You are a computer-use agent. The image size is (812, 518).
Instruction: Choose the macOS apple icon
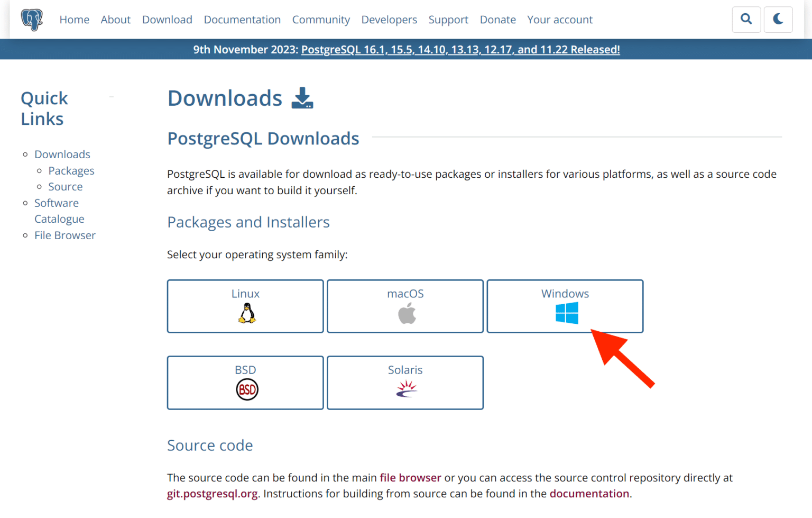tap(407, 314)
